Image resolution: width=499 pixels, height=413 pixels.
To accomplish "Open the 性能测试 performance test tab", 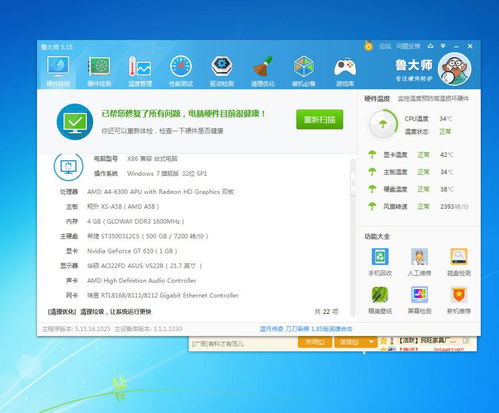I will 181,71.
